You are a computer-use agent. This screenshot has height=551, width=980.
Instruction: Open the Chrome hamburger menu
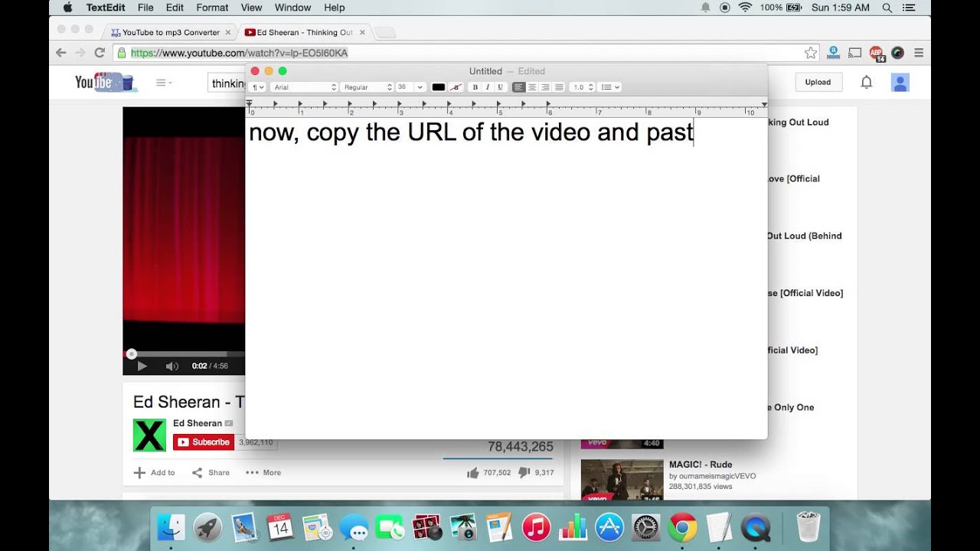click(x=919, y=53)
